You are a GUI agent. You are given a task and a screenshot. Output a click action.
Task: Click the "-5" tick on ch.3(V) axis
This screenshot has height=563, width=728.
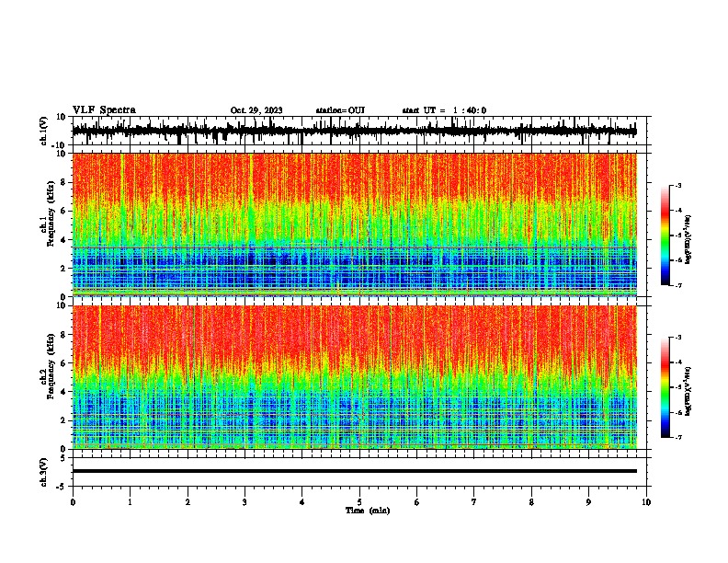[62, 487]
